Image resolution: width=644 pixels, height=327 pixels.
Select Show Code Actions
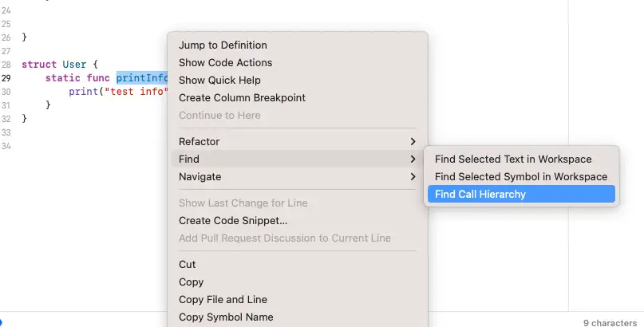[225, 63]
